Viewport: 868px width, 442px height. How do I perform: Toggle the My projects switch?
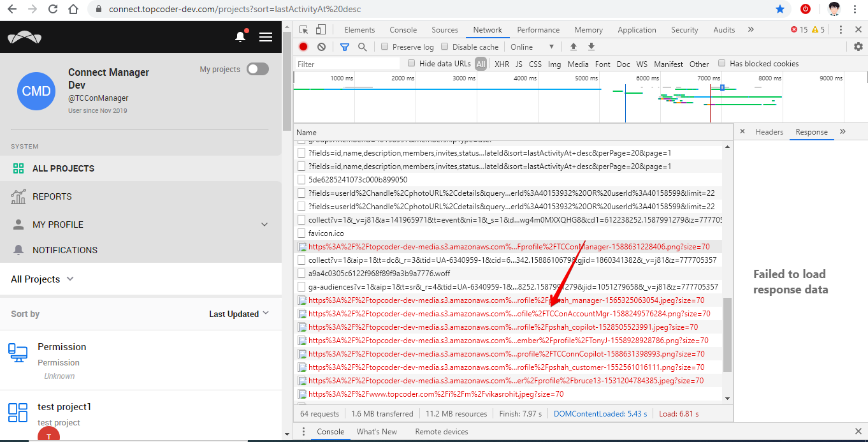click(257, 69)
